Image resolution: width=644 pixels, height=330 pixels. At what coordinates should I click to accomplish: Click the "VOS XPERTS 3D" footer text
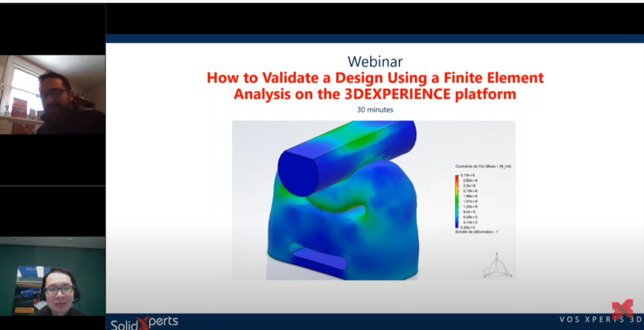pyautogui.click(x=601, y=320)
